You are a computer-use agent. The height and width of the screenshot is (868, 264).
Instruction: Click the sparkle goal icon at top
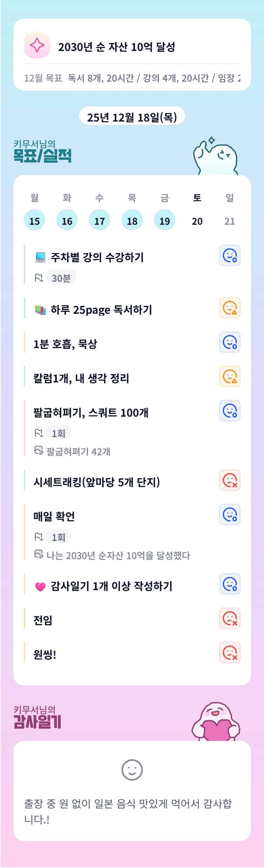coord(37,45)
